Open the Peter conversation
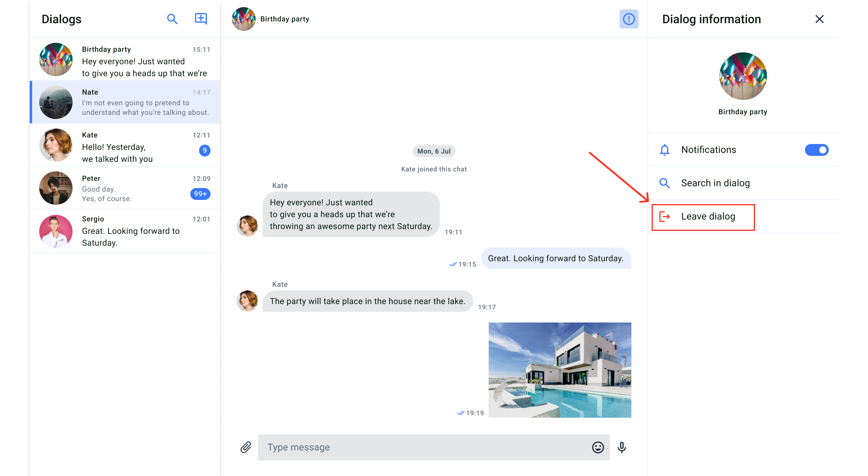Image resolution: width=868 pixels, height=476 pixels. [x=125, y=188]
